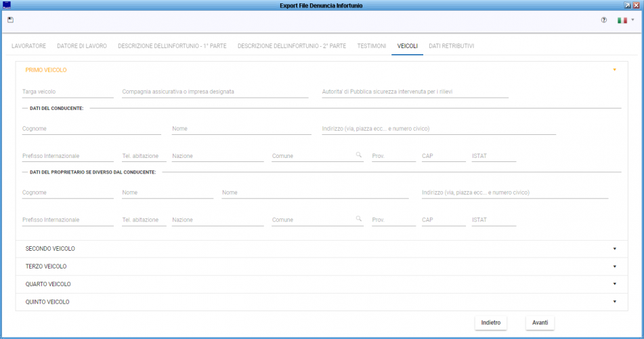Expand the Secondo Veicolo section
The image size is (644, 339).
(x=614, y=249)
